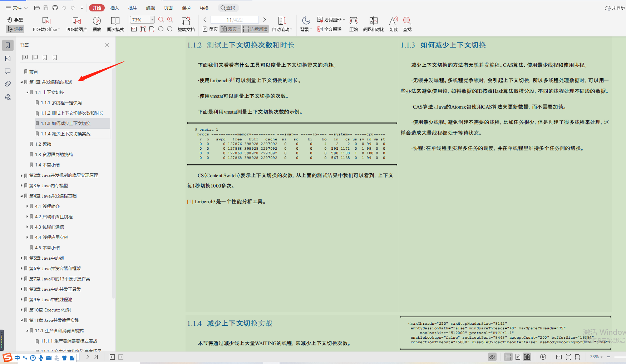Open the attachments paperclip sidebar icon

[8, 84]
